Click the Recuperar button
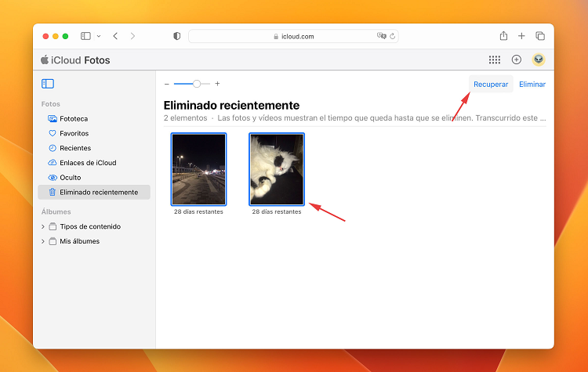 coord(491,85)
